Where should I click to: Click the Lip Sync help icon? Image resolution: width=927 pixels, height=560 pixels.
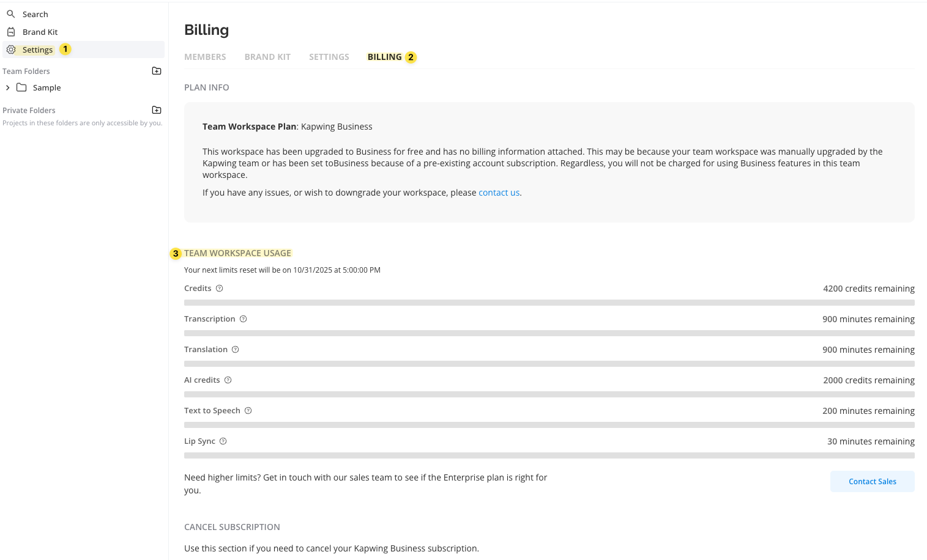[x=223, y=441]
